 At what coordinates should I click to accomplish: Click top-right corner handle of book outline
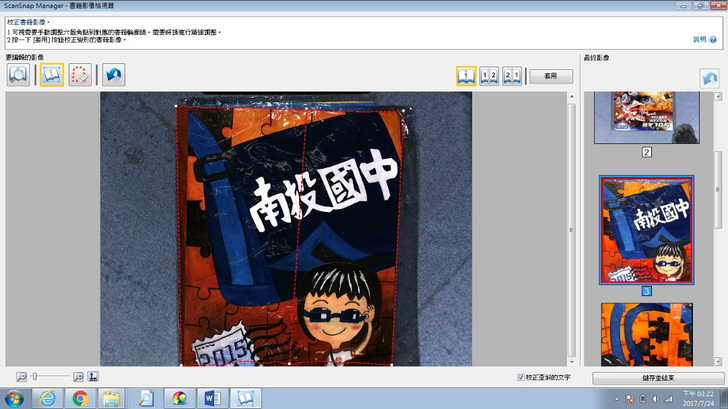tap(403, 110)
